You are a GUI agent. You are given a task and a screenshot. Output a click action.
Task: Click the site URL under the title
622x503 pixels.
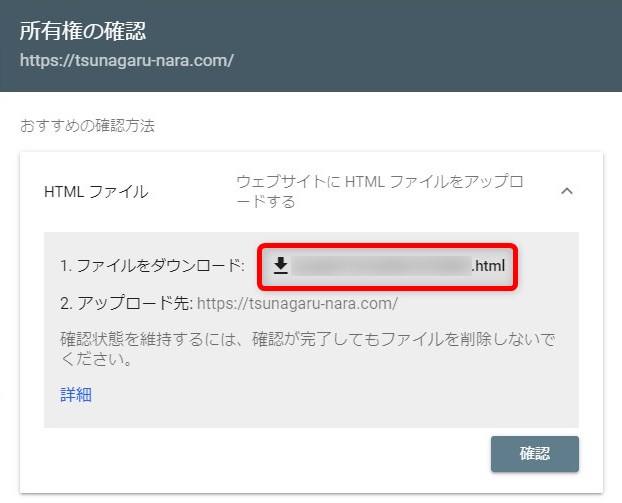[x=127, y=60]
